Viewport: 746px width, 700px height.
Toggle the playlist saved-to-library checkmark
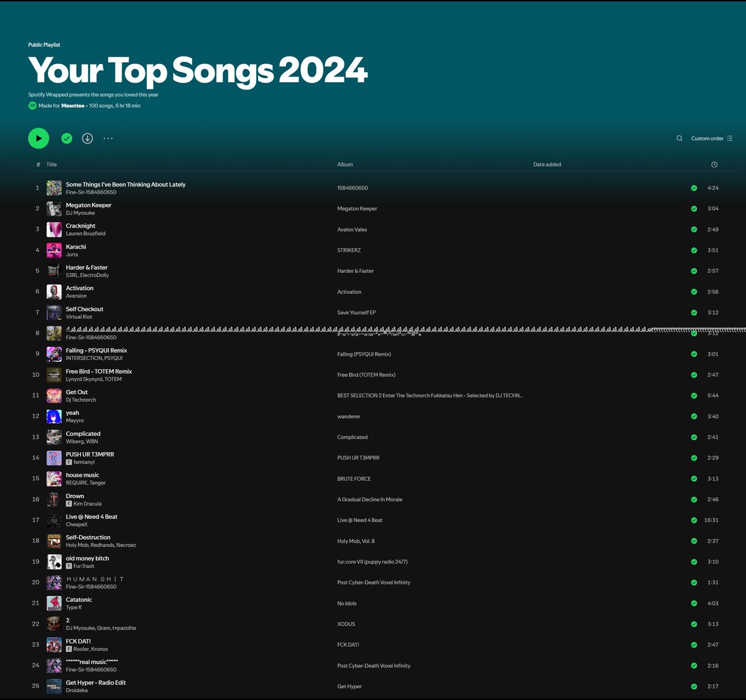67,138
